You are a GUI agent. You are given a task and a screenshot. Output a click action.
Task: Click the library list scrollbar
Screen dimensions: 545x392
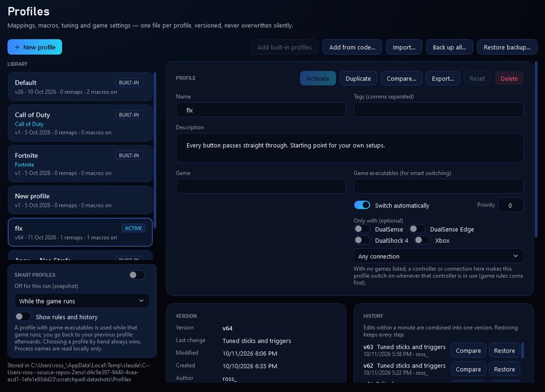point(155,150)
